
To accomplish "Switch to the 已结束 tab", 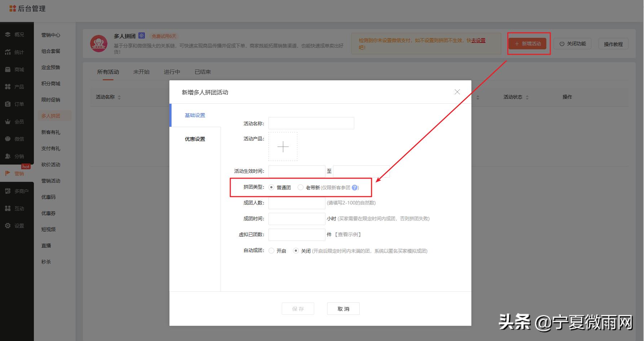I will 203,72.
